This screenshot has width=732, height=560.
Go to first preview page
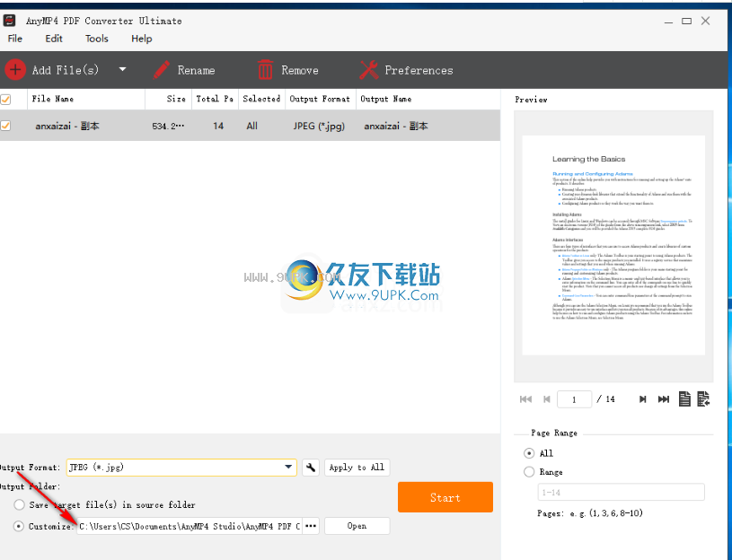[x=525, y=399]
